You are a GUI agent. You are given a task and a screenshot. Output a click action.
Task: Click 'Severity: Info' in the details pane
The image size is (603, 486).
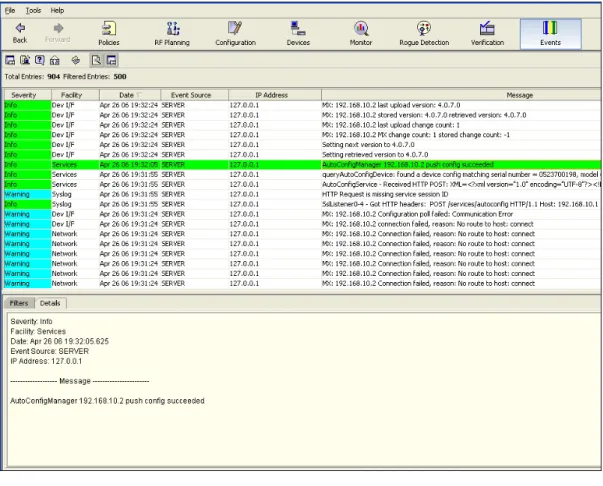[31, 321]
